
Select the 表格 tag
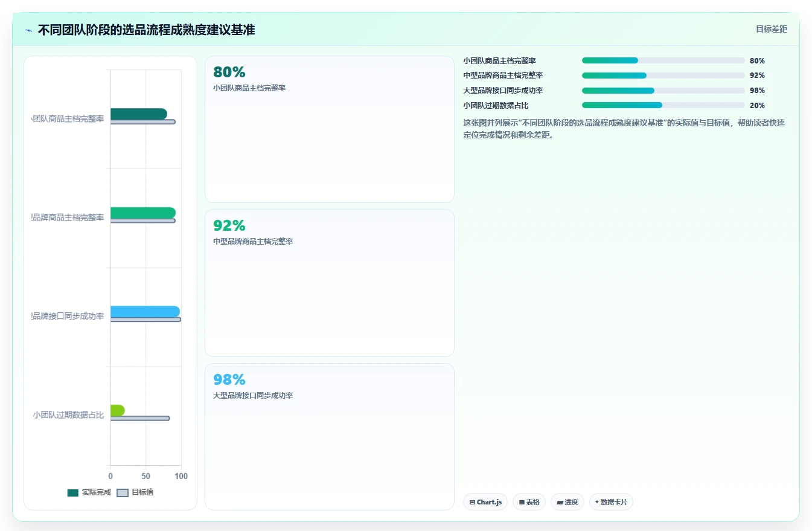(x=529, y=502)
